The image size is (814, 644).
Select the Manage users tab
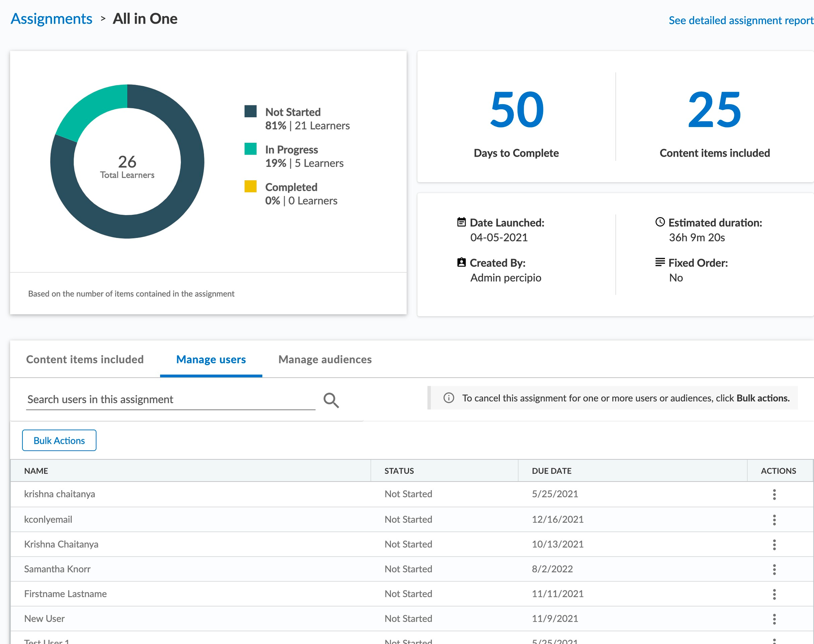(211, 359)
